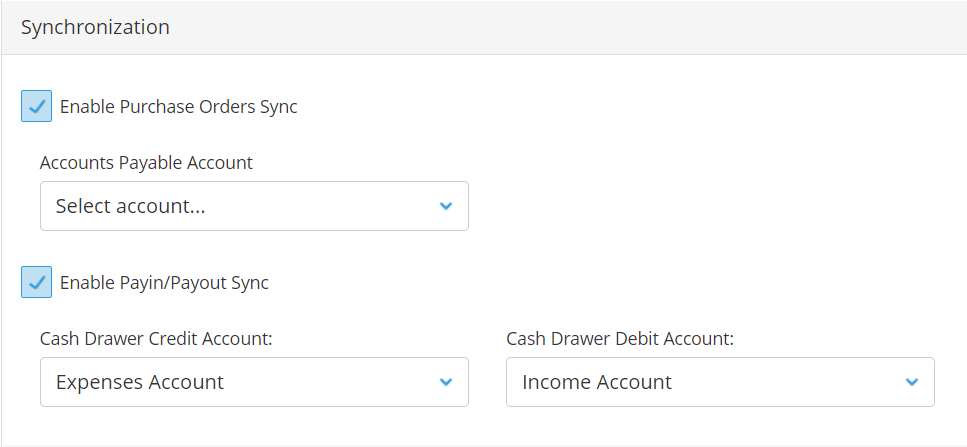Image resolution: width=967 pixels, height=447 pixels.
Task: Toggle sync via the 'Enable Purchase Orders Sync' label
Action: 178,107
